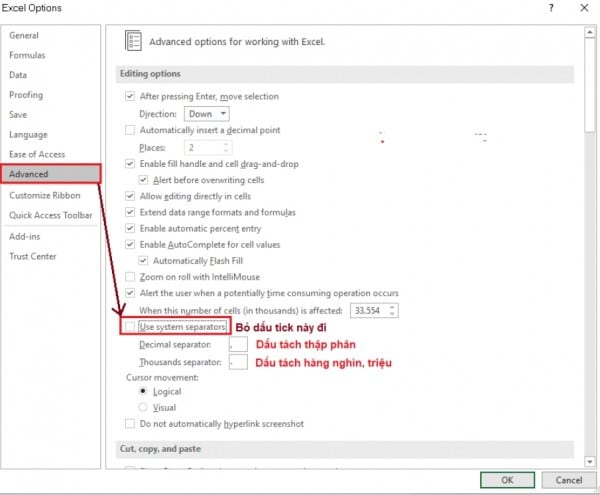Toggle Allow editing directly in cells
Image resolution: width=600 pixels, height=495 pixels.
130,196
